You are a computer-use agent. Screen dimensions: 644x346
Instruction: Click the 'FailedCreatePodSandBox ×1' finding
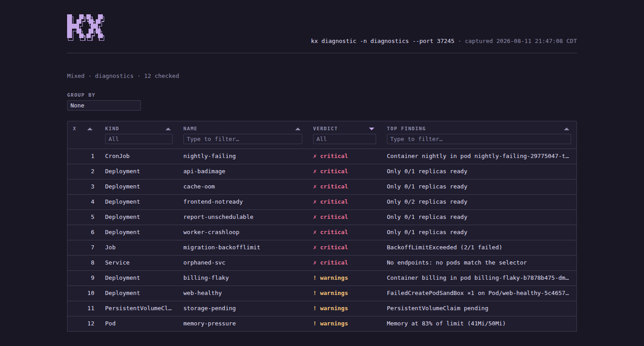[478, 293]
